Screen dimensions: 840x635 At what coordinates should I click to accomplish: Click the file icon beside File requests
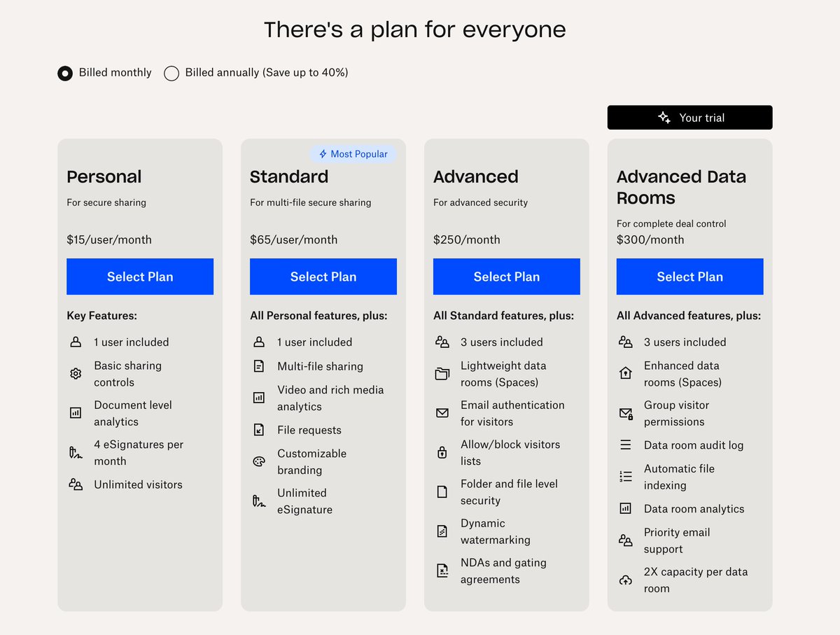tap(259, 430)
